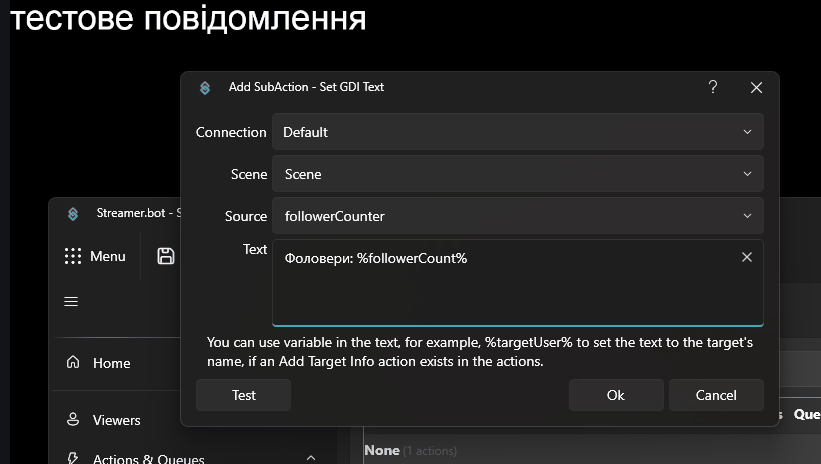
Task: Expand the Scene dropdown
Action: [x=517, y=174]
